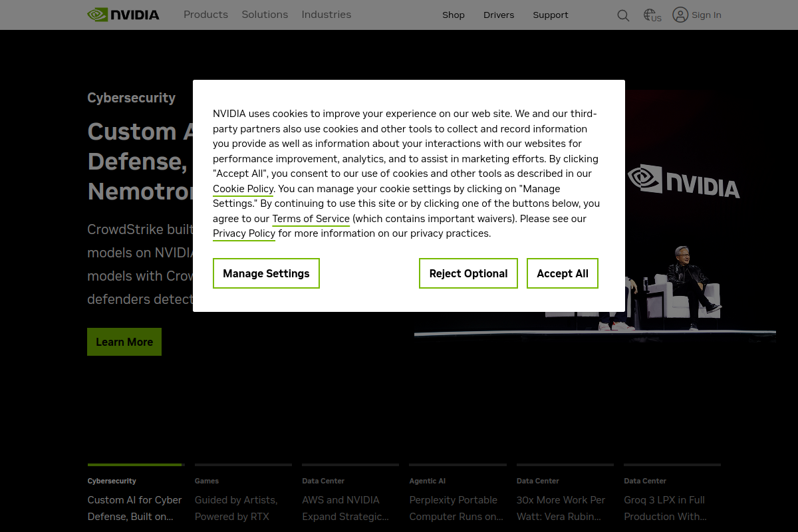Open the Solutions menu
798x532 pixels.
coord(265,15)
